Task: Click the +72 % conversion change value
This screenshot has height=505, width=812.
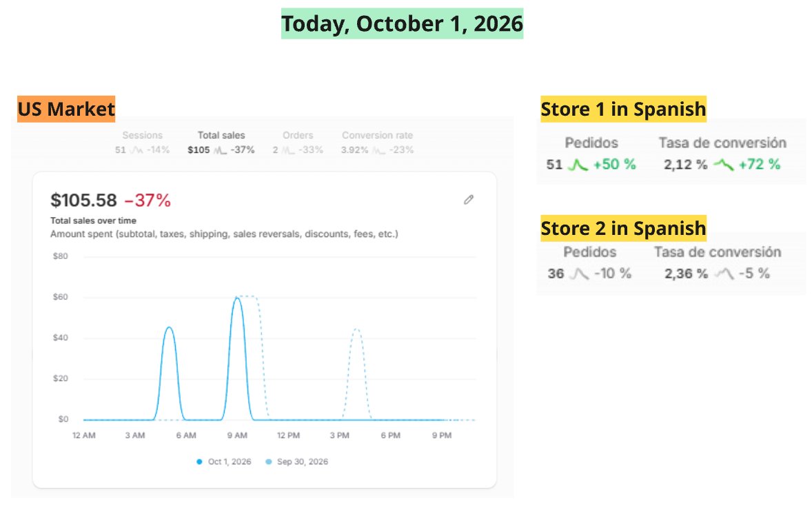Action: (x=760, y=165)
